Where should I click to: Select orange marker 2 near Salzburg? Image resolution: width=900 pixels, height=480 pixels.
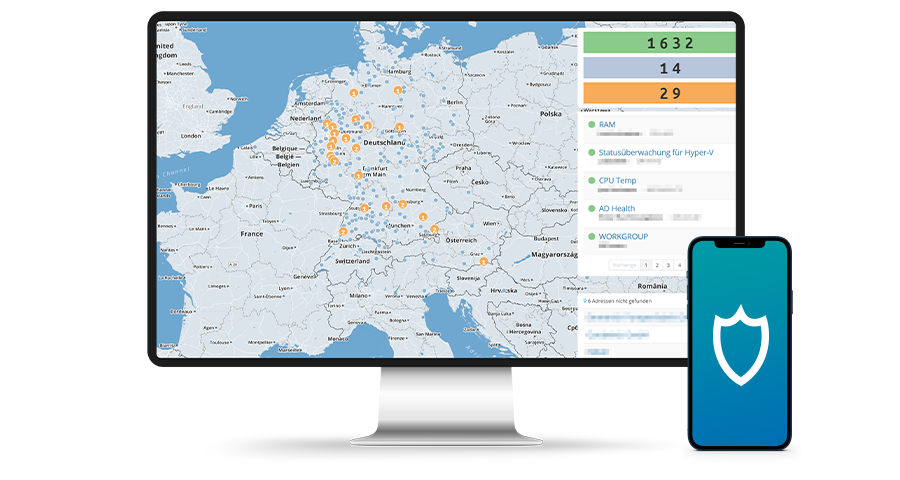[435, 230]
